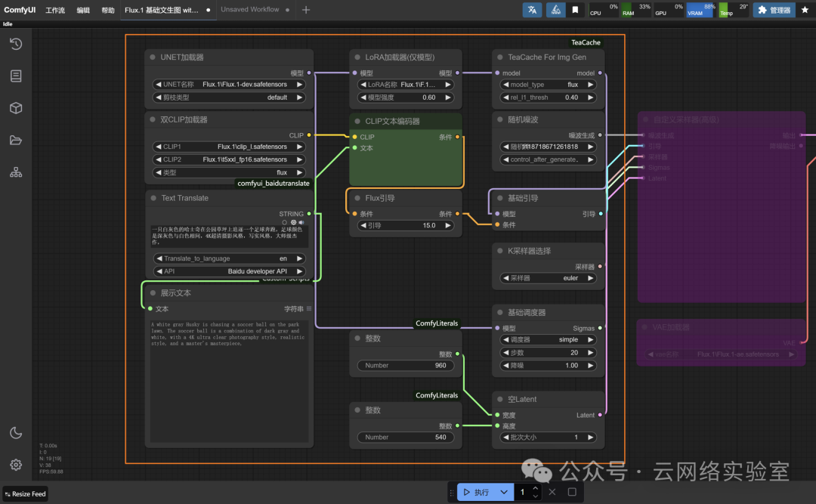This screenshot has height=504, width=816.
Task: Click the translate language icon in top bar
Action: (532, 10)
